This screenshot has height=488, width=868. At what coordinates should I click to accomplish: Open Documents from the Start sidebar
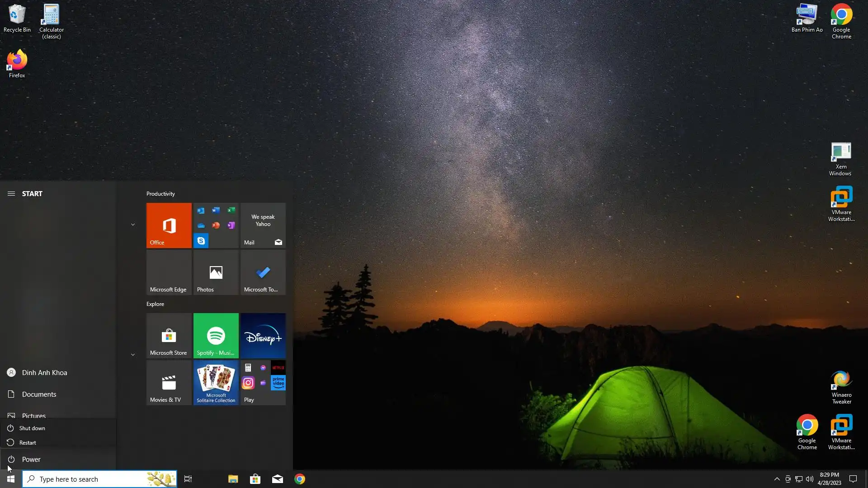[39, 394]
